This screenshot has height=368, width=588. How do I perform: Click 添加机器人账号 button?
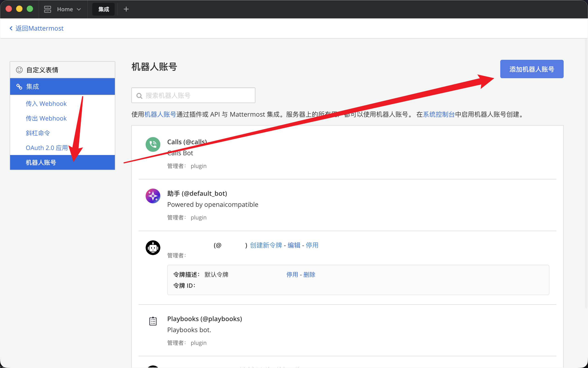tap(532, 69)
